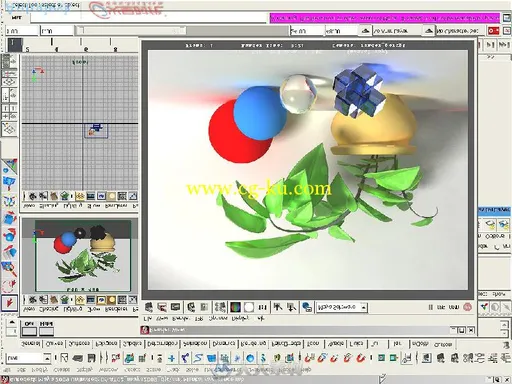
Task: Switch to the Dynamics shelf tab
Action: [x=224, y=344]
